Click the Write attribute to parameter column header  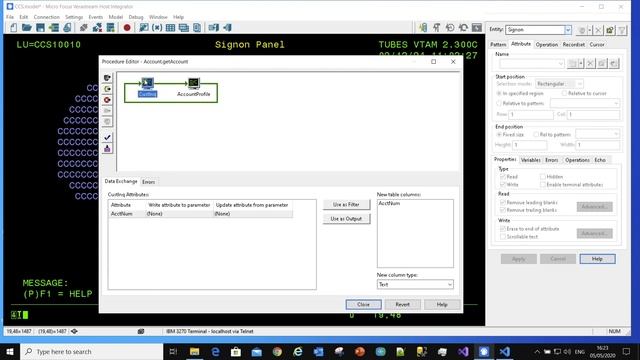(x=179, y=205)
